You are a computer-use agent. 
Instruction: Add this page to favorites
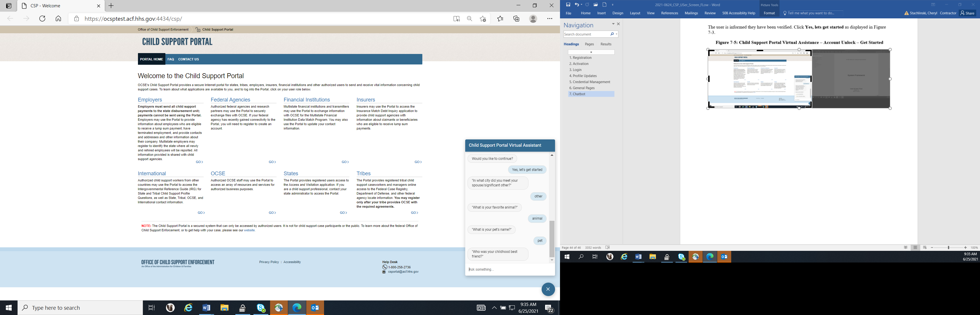[x=483, y=19]
